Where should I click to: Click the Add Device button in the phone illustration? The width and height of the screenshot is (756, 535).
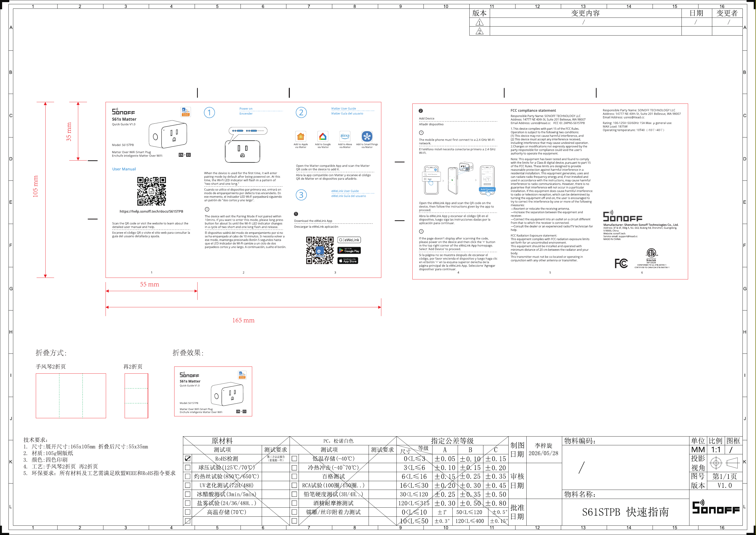(x=487, y=189)
